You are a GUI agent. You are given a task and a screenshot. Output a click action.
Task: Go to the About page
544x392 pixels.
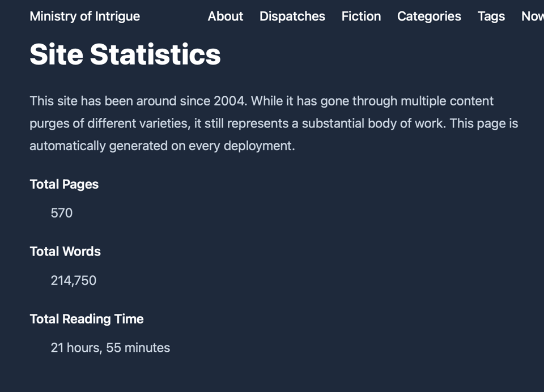[225, 16]
